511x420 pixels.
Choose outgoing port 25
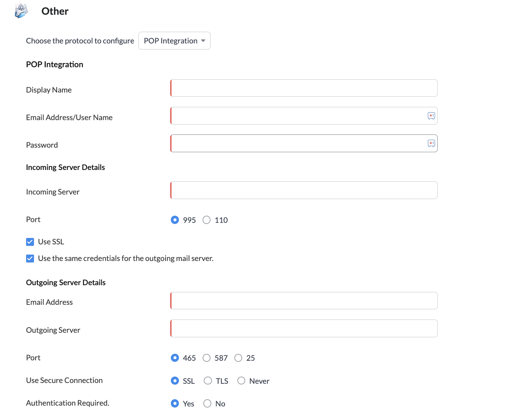point(238,358)
